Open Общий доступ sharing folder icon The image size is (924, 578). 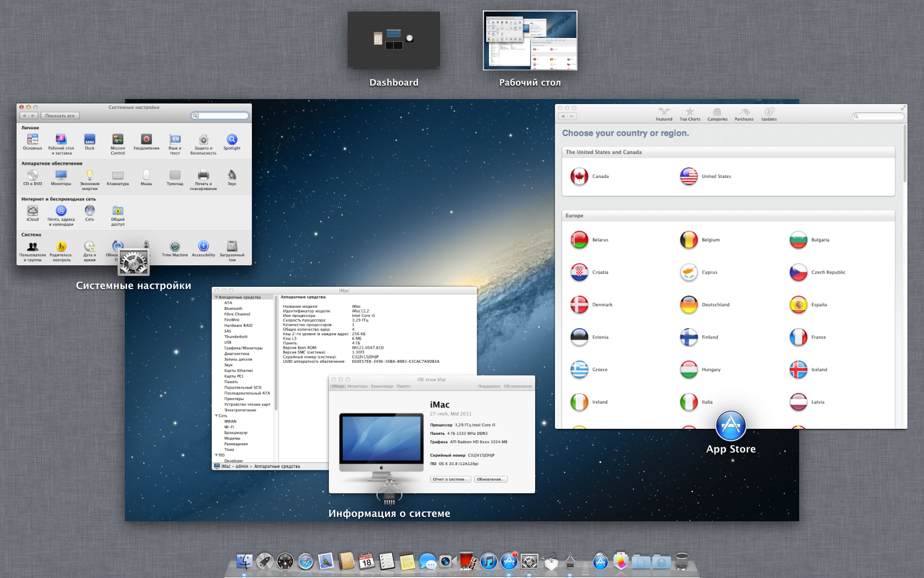tap(118, 215)
